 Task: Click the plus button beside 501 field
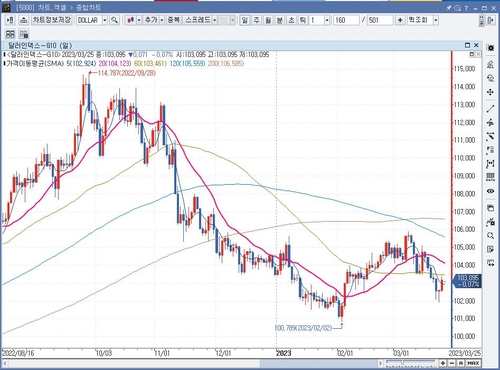[x=400, y=20]
